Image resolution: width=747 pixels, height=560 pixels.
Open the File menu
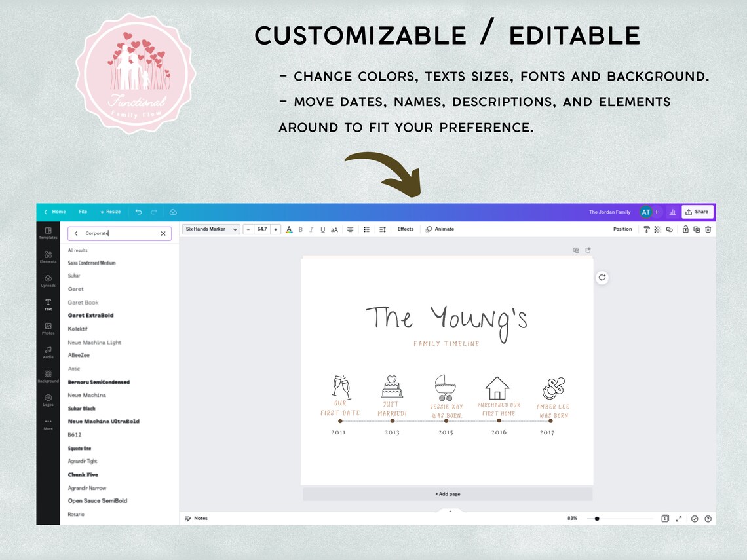[x=83, y=212]
